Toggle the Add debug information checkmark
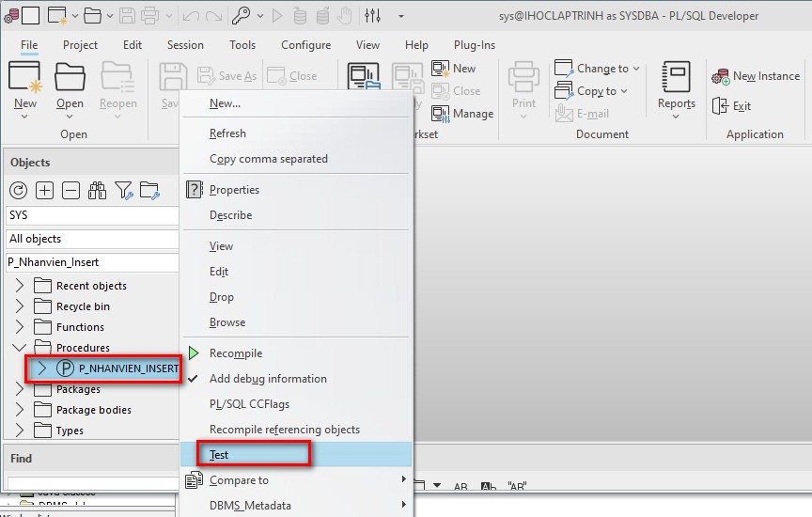This screenshot has width=812, height=517. coord(194,379)
